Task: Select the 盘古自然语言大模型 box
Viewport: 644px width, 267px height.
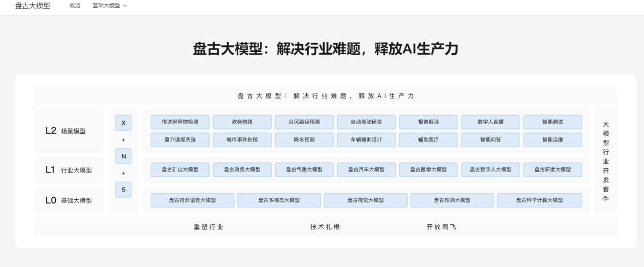Action: click(x=193, y=200)
